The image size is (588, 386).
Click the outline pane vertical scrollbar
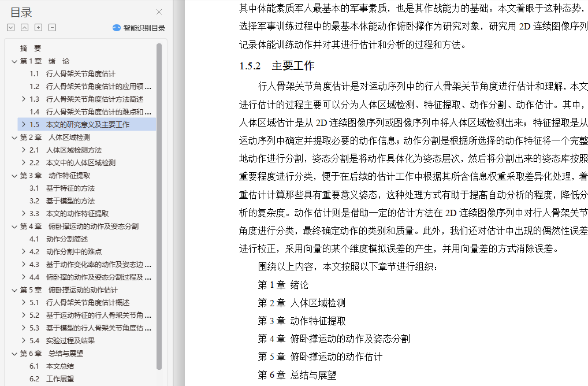[x=159, y=206]
